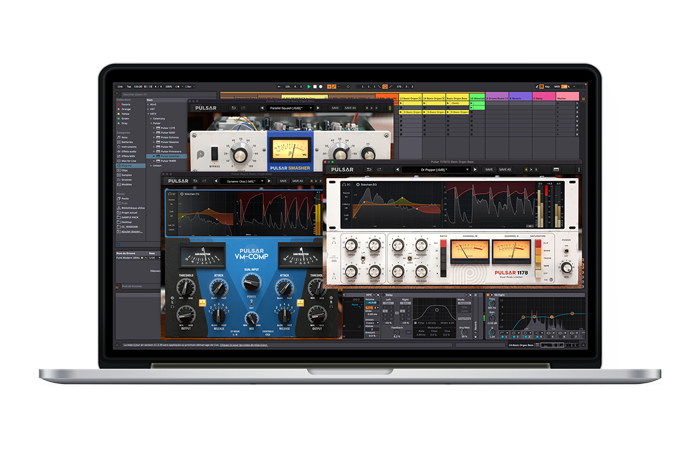The image size is (700, 450).
Task: Select Pulsar 1178 in the plug-in list
Action: click(168, 128)
